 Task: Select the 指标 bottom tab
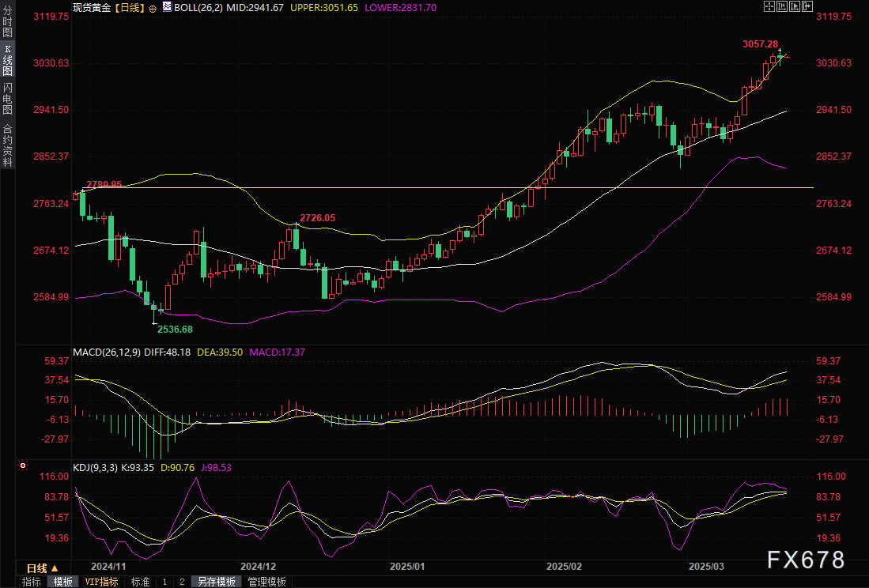coord(32,582)
